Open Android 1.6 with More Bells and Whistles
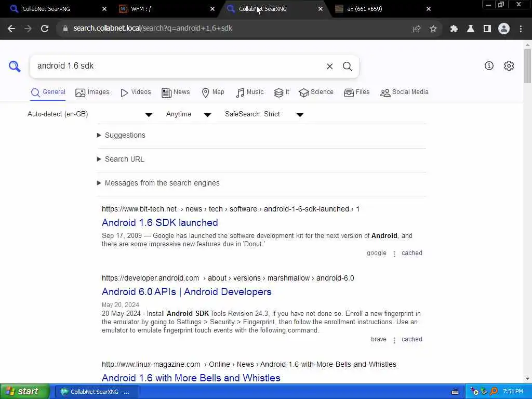Image resolution: width=532 pixels, height=399 pixels. pos(191,378)
